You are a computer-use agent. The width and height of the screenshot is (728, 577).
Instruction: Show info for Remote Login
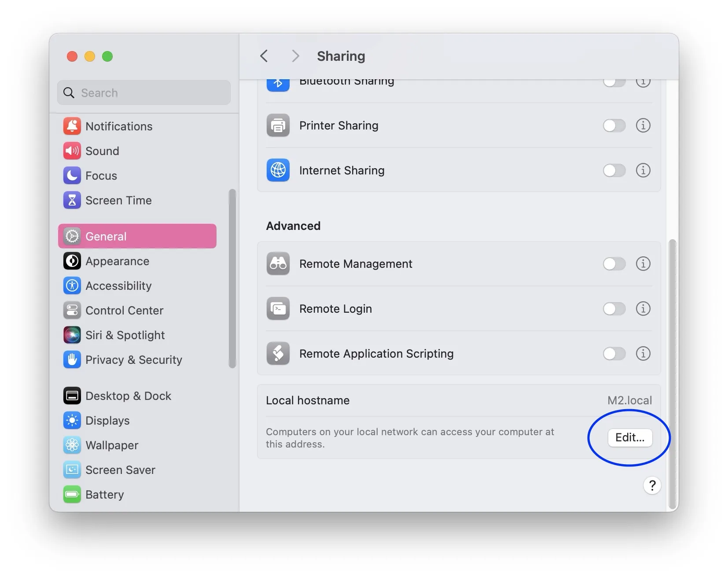point(643,309)
